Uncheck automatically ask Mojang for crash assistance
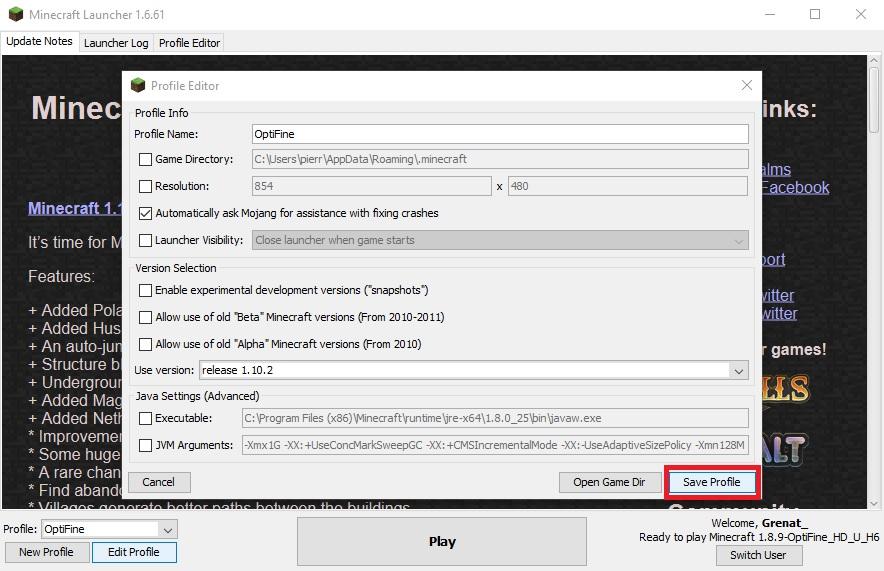The width and height of the screenshot is (884, 571). [145, 213]
